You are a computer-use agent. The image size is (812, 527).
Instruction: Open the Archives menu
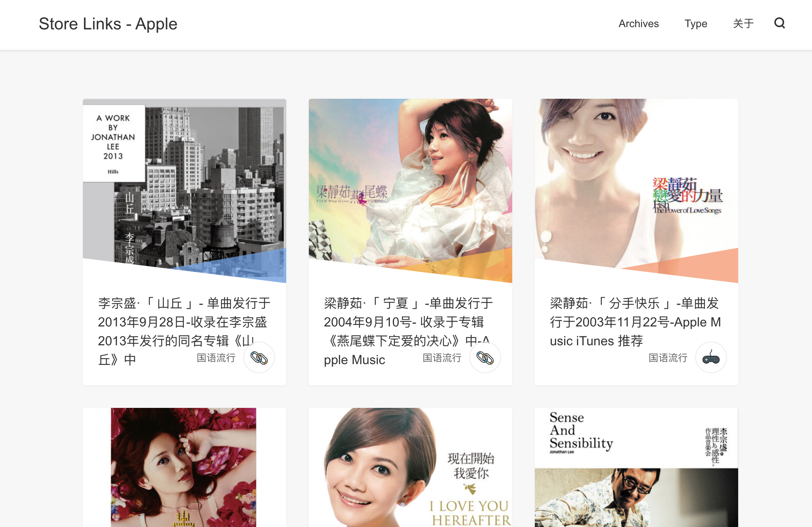pyautogui.click(x=638, y=23)
